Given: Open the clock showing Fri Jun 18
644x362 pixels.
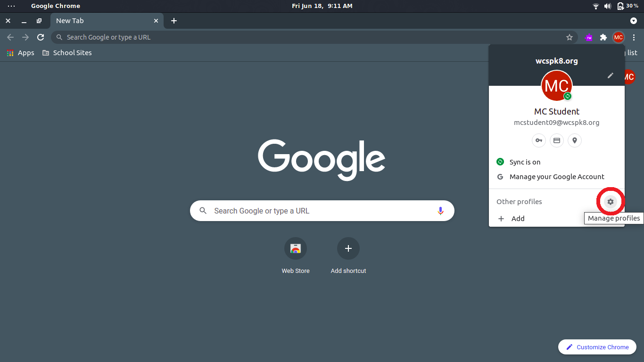Looking at the screenshot, I should click(x=322, y=6).
